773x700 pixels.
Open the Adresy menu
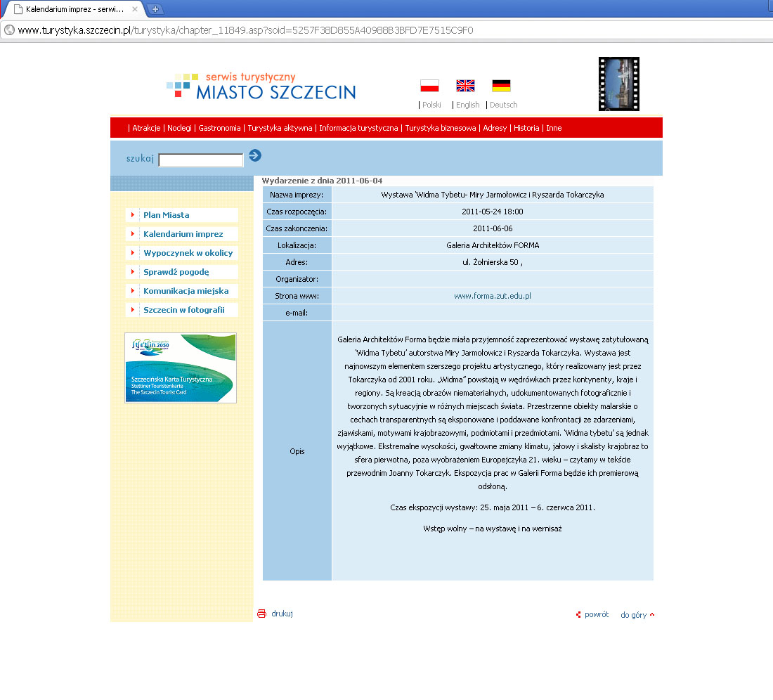pyautogui.click(x=495, y=128)
